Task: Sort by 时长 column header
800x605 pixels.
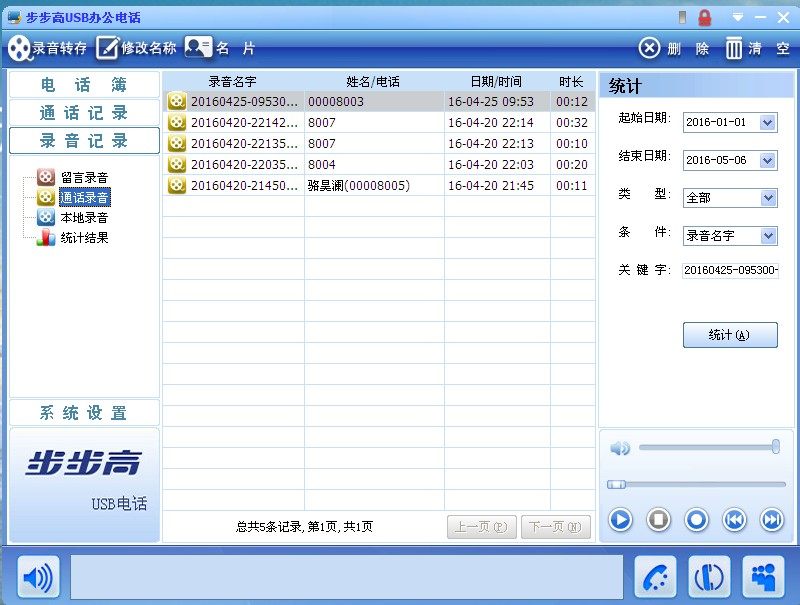Action: coord(572,82)
